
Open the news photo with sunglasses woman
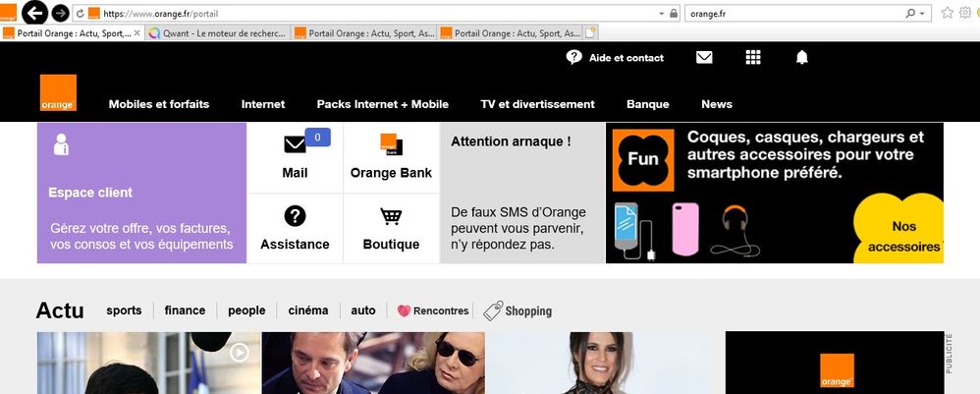pos(373,363)
